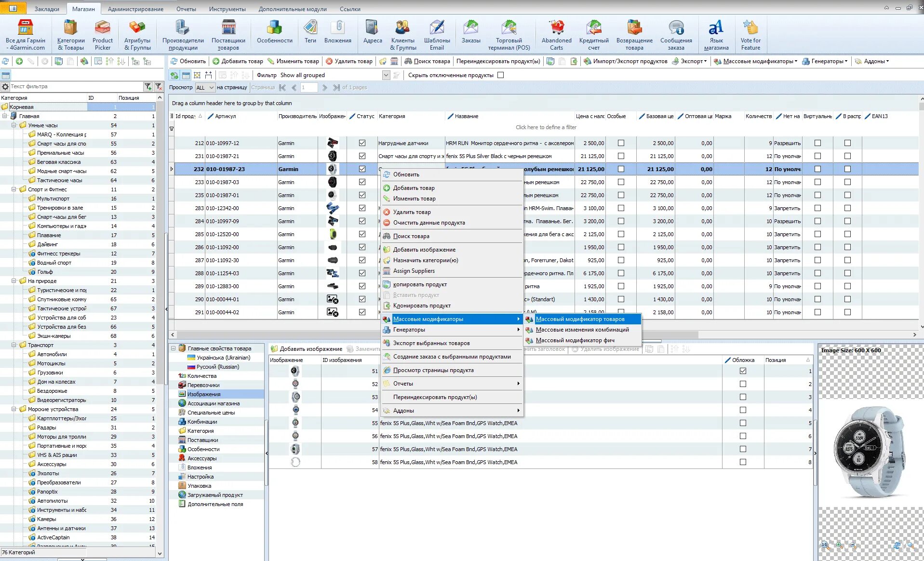Open Возвращение товара ribbon icon
This screenshot has width=924, height=561.
pos(634,35)
